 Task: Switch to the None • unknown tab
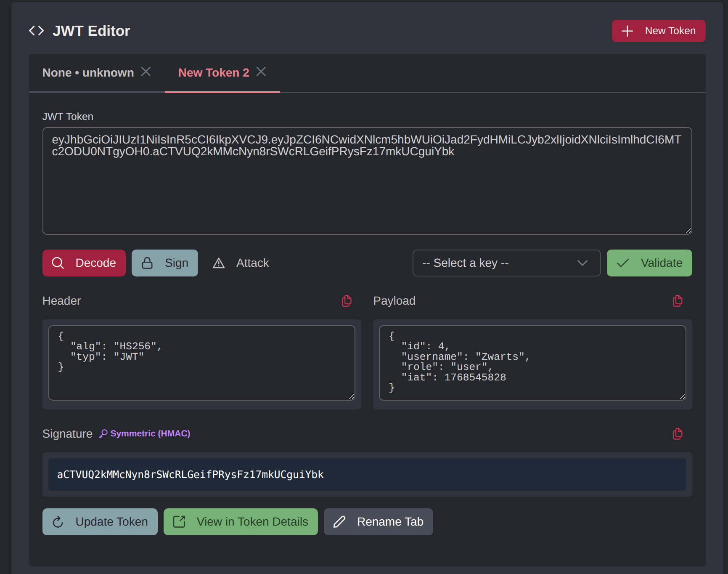(88, 73)
